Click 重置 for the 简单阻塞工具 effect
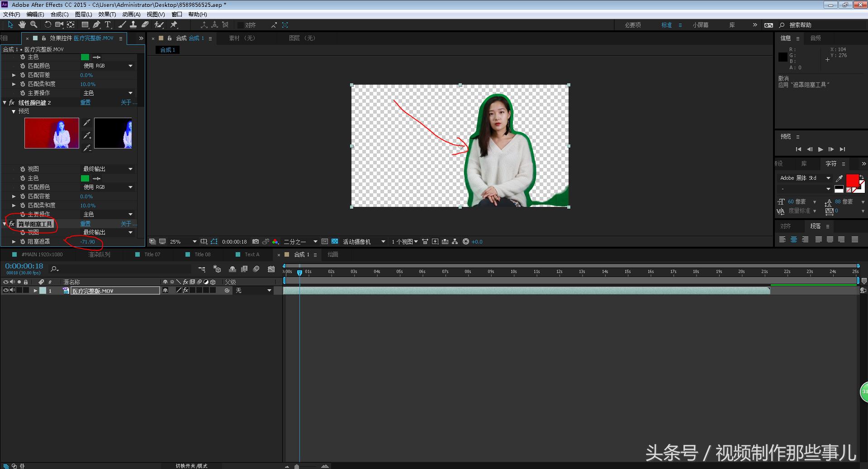 (85, 224)
